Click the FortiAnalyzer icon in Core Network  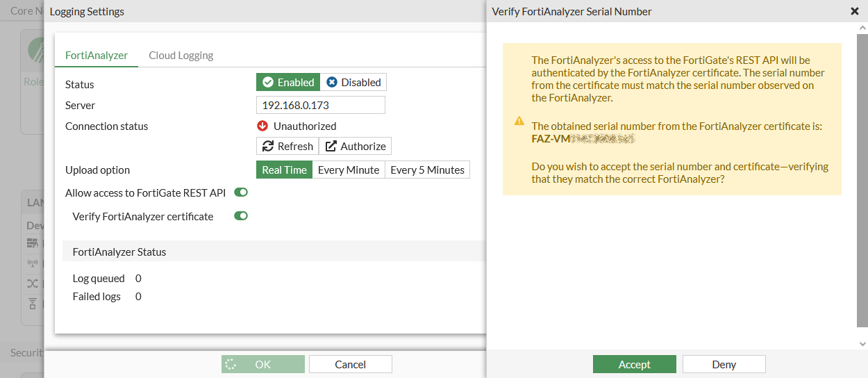(x=36, y=50)
